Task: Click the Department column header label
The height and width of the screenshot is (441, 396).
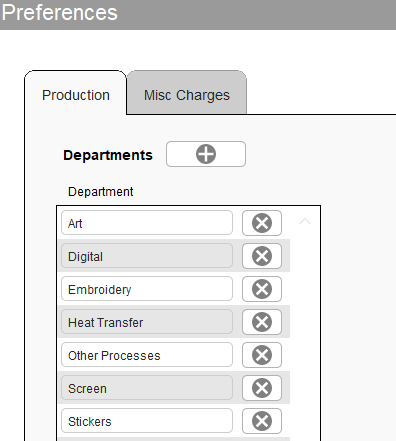Action: (x=101, y=192)
